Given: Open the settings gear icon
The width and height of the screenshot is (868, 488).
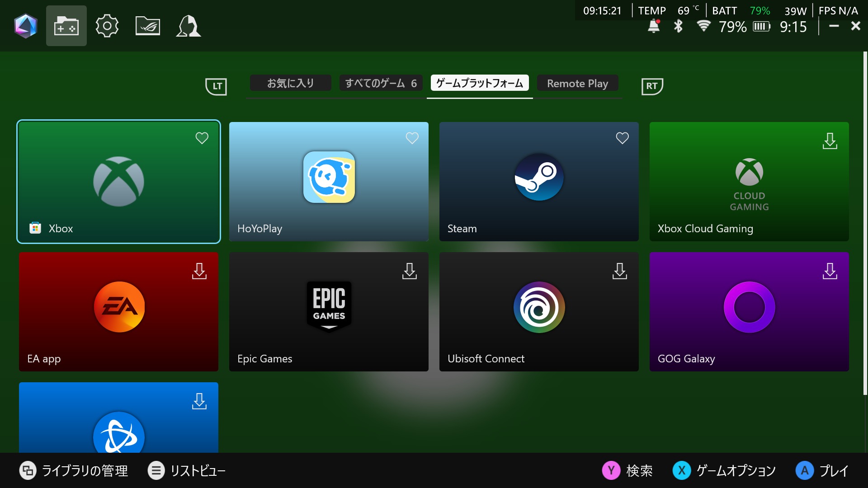Looking at the screenshot, I should tap(107, 26).
